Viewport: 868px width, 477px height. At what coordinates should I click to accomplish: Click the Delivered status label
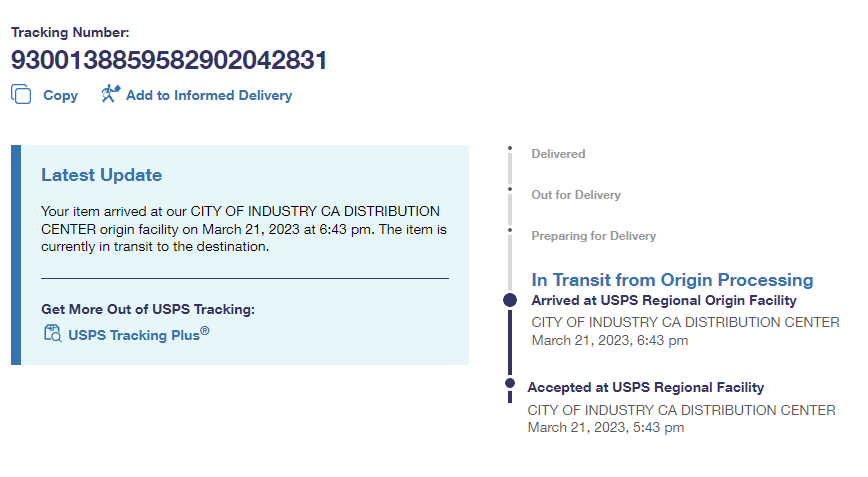[x=558, y=154]
